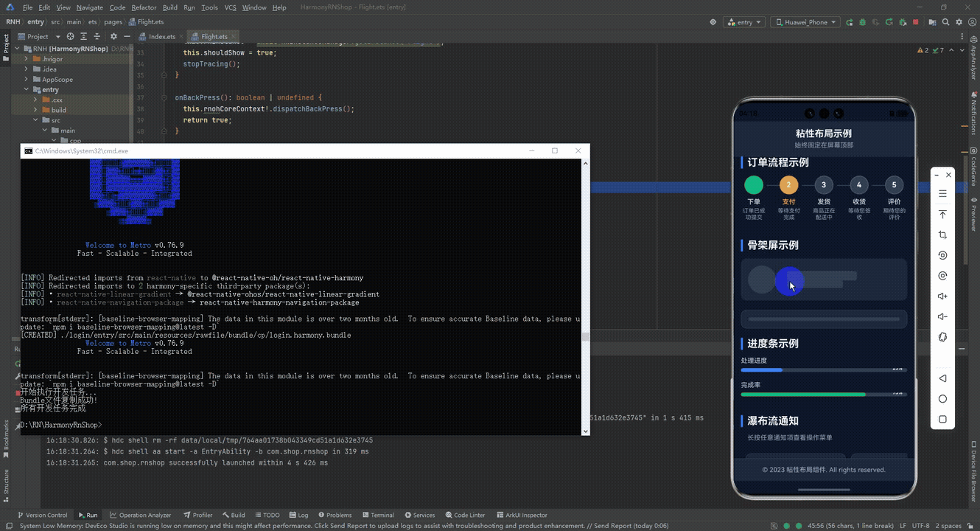Open the Refactor menu
Viewport: 980px width, 531px height.
pyautogui.click(x=144, y=7)
